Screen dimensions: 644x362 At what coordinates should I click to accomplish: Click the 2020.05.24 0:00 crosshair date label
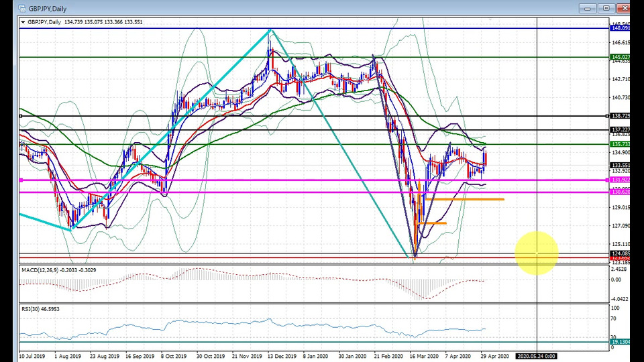coord(537,356)
